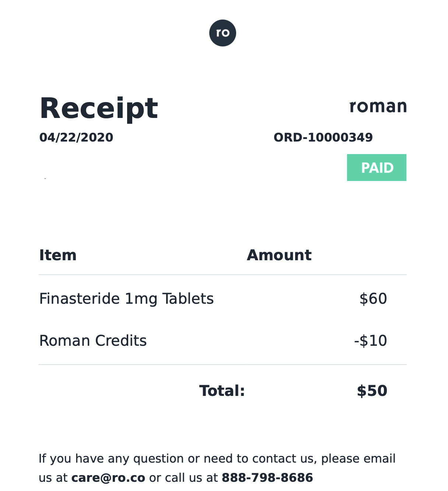Click the green PAID status badge
The image size is (448, 491).
coord(377,167)
